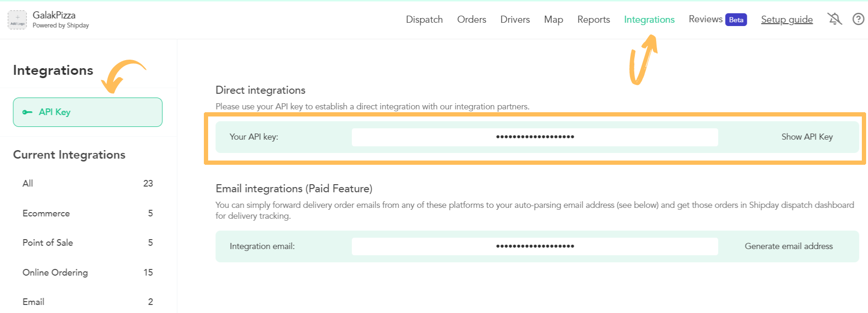Screen dimensions: 868x313
Task: Open notifications via the muted bell icon
Action: (834, 19)
